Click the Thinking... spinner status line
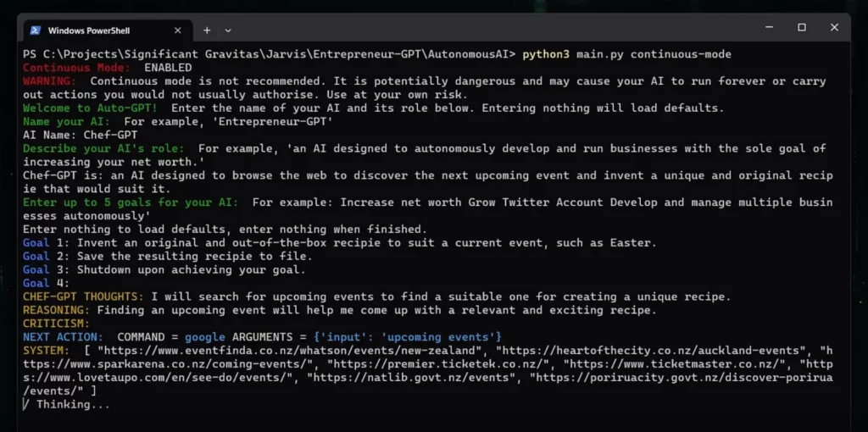Image resolution: width=868 pixels, height=432 pixels. point(66,404)
